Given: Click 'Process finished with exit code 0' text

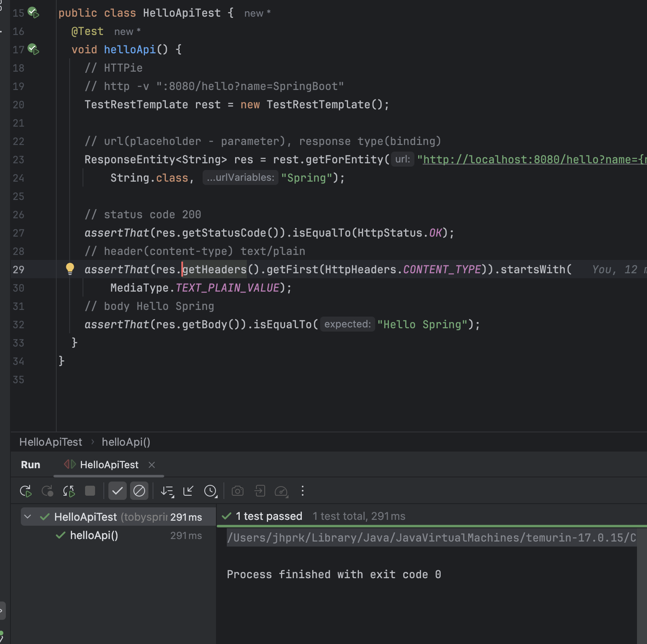Looking at the screenshot, I should (334, 574).
